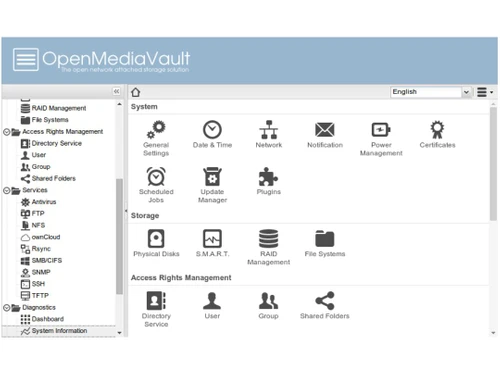Screen dimensions: 500x375
Task: Open the Power Management icon
Action: [381, 138]
